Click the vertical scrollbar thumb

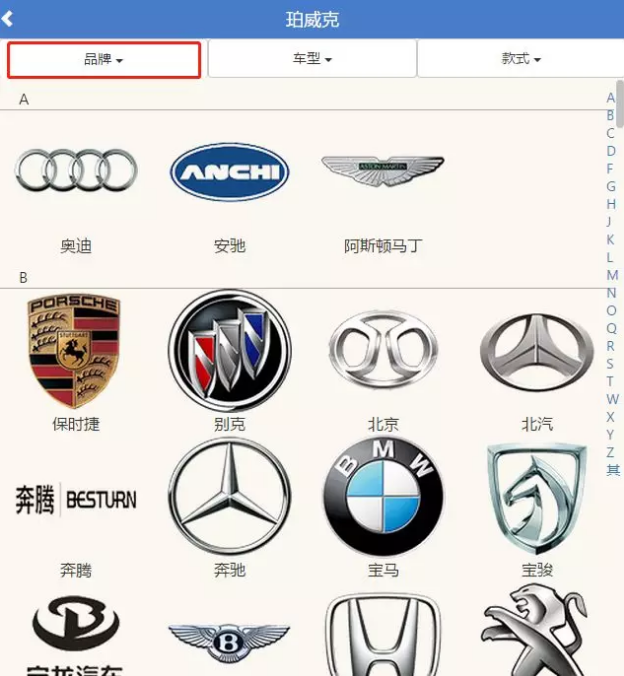pos(620,103)
